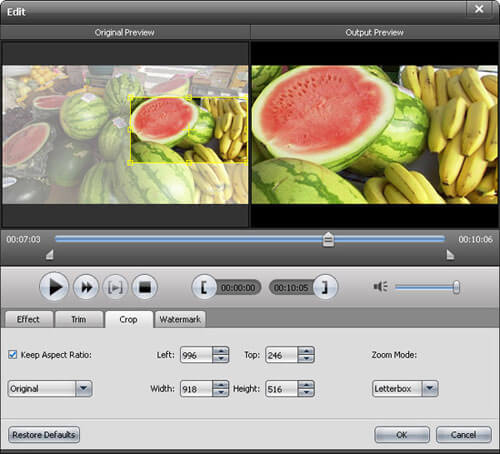Screen dimensions: 500x454
Task: Open the Watermark tab
Action: [180, 319]
